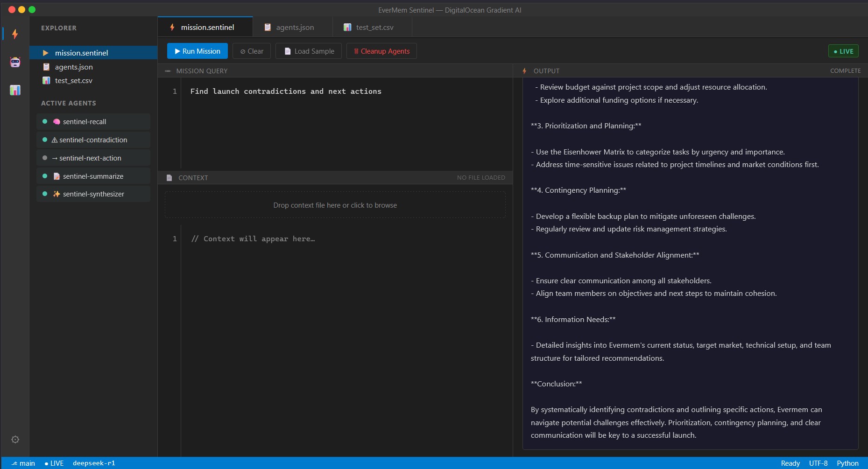Open test_set.csv from the Explorer list
Viewport: 868px width, 469px height.
coord(93,80)
